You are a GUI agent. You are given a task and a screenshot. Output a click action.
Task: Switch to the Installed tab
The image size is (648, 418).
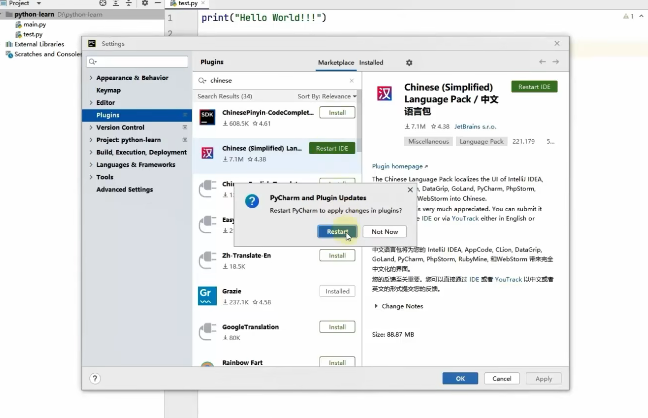(x=371, y=62)
